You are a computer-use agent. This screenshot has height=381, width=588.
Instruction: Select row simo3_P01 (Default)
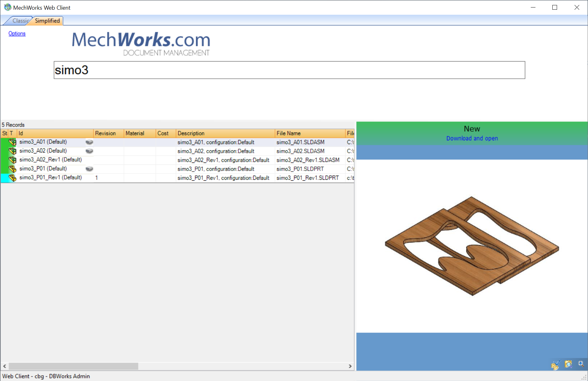[x=177, y=169]
